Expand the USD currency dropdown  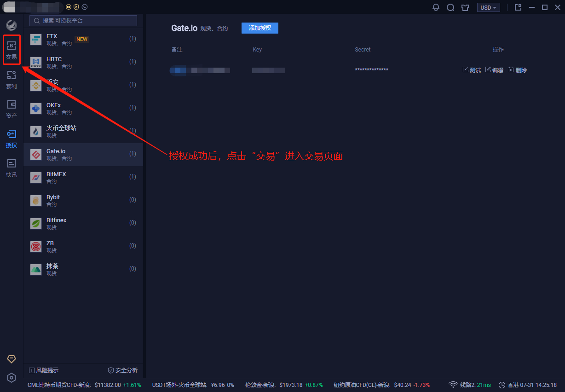tap(488, 7)
